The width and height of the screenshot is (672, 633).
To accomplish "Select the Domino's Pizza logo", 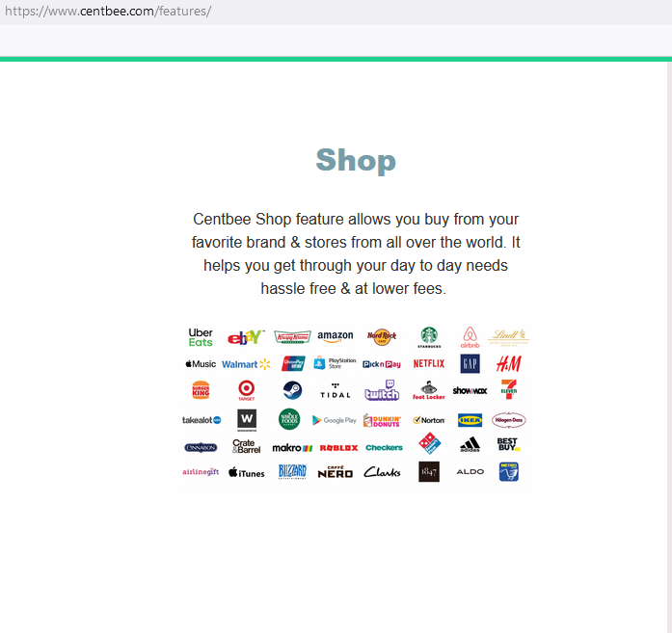I will (429, 443).
